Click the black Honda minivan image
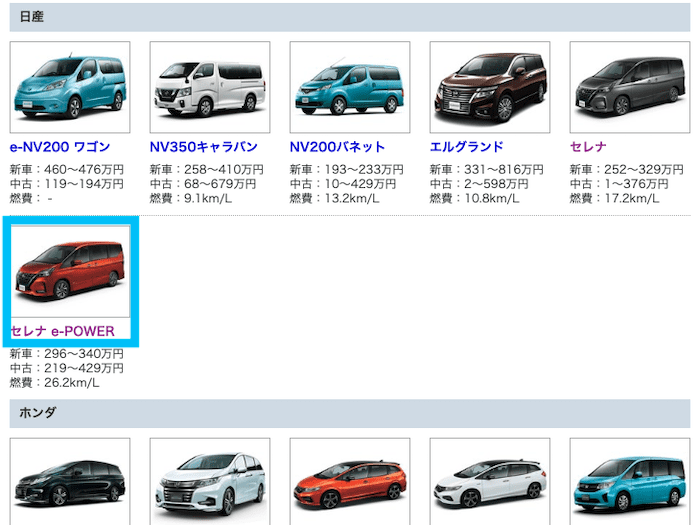Screen dimensions: 700x525 (70, 481)
